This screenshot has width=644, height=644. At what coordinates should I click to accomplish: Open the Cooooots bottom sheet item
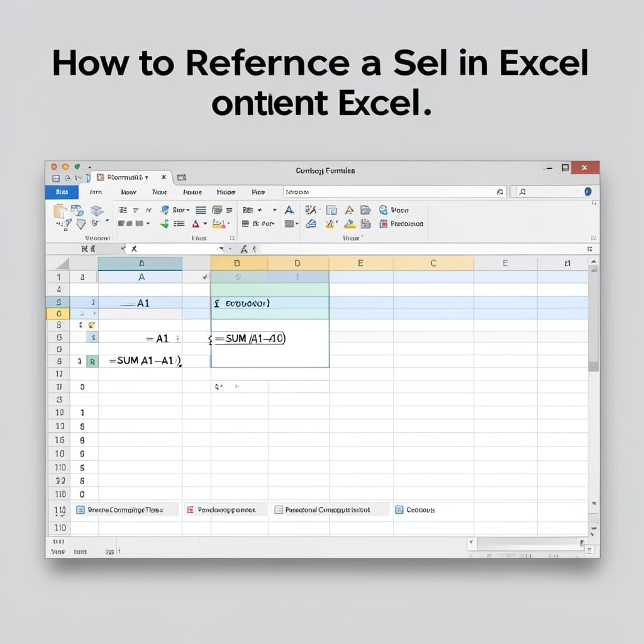[415, 509]
